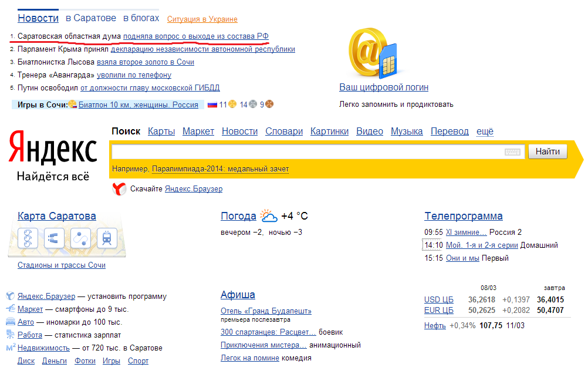The height and width of the screenshot is (374, 588).
Task: Download Яндекс.Браузер via link under search
Action: 194,188
